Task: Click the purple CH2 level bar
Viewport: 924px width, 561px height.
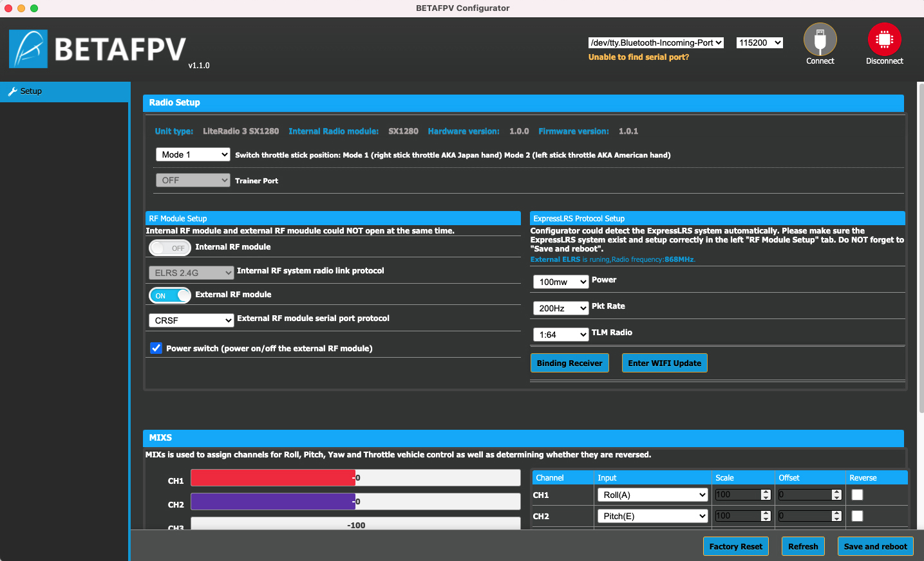Action: coord(273,501)
